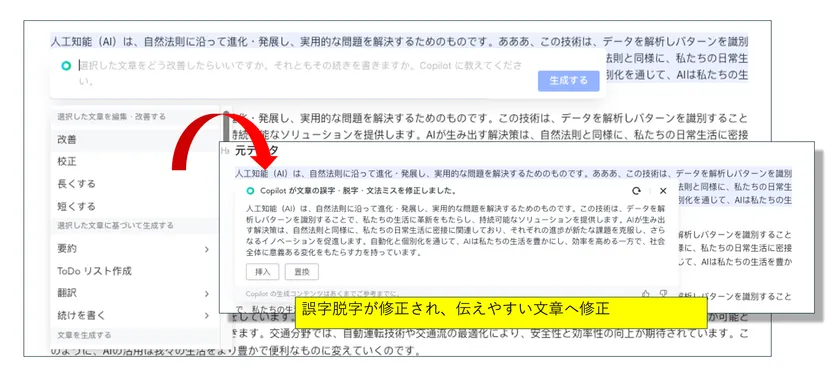Viewport: 840px width, 386px height.
Task: Click the 生成する button
Action: pyautogui.click(x=568, y=81)
